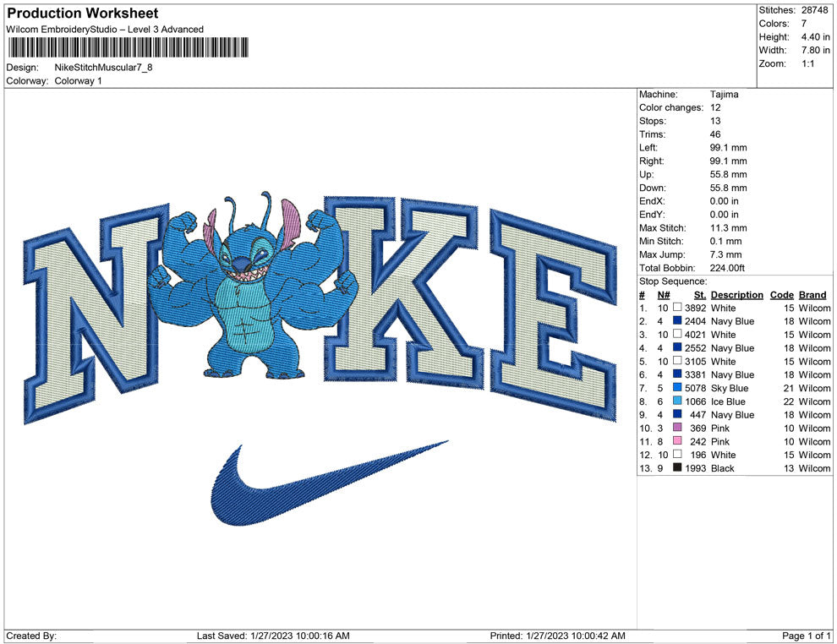The image size is (837, 644).
Task: Click the embroidered letter E
Action: [554, 314]
